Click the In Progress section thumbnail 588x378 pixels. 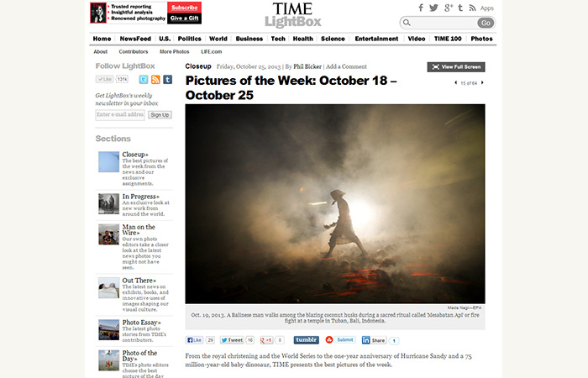pos(108,203)
